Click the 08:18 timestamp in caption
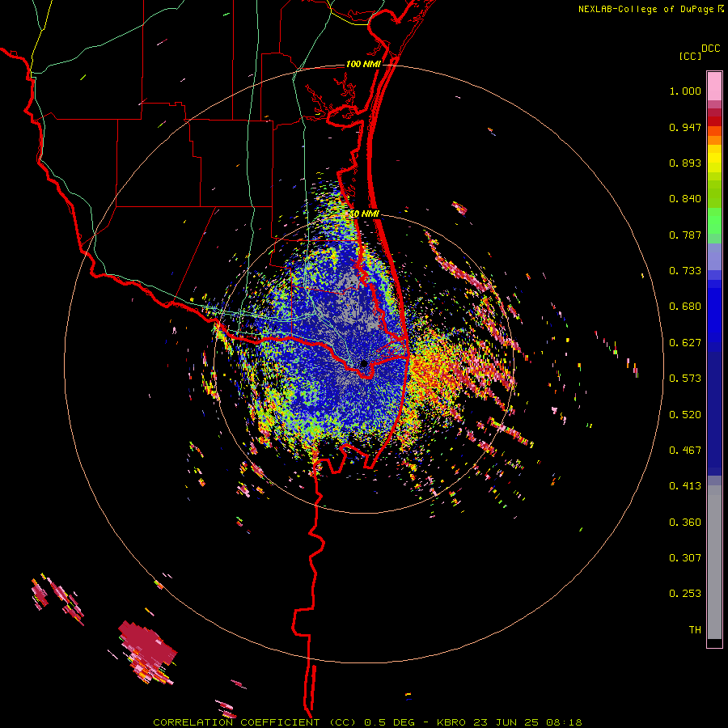This screenshot has height=728, width=728. (565, 722)
